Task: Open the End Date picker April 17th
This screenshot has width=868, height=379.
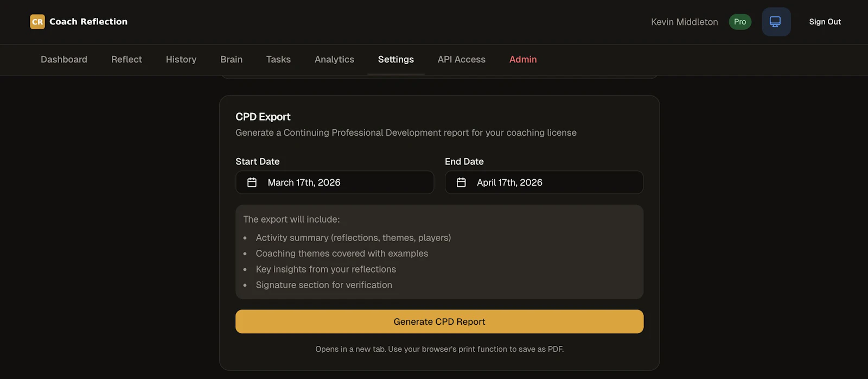Action: 544,182
